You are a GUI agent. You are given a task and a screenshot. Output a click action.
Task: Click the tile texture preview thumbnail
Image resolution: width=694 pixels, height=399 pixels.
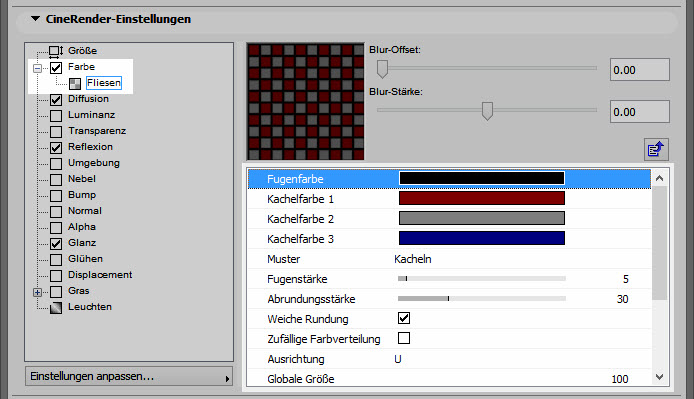coord(305,101)
